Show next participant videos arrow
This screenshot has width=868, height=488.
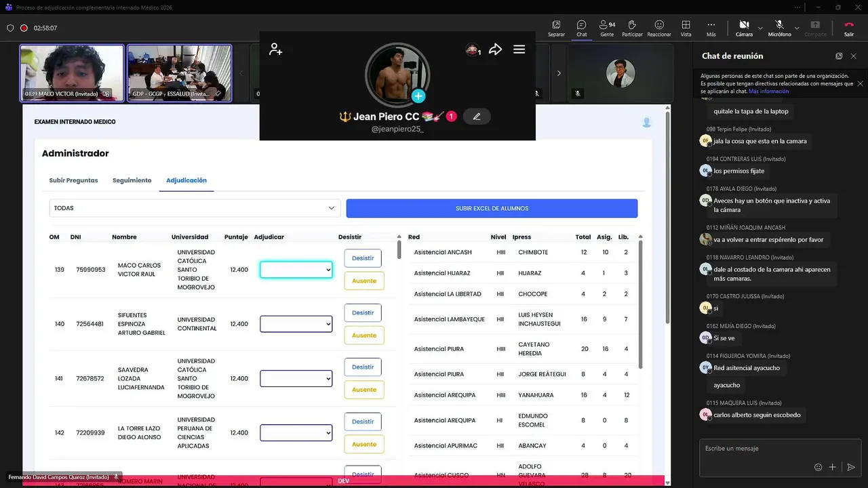point(559,73)
